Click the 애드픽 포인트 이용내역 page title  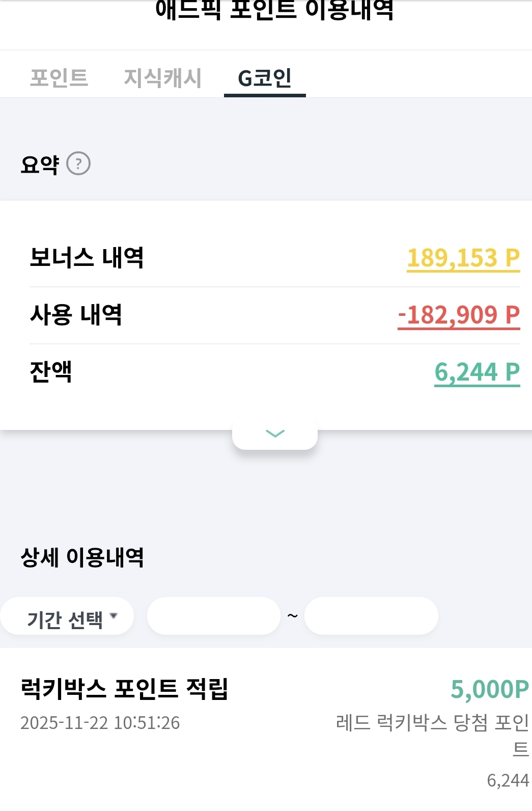[x=274, y=10]
